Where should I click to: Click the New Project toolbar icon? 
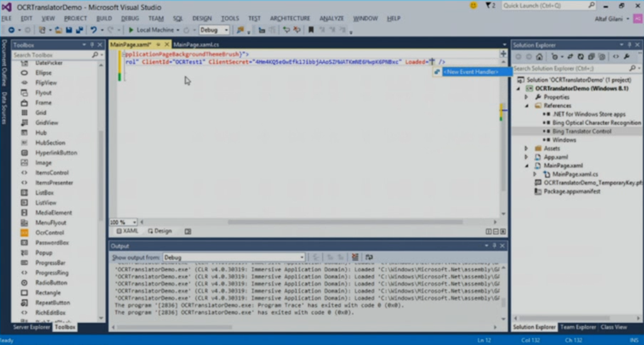[x=42, y=30]
